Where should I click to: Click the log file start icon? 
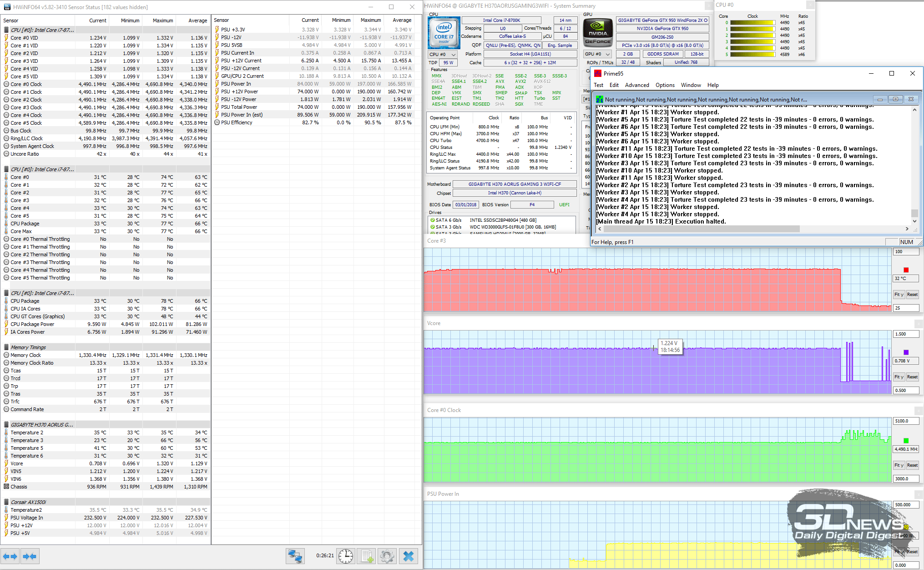point(367,556)
